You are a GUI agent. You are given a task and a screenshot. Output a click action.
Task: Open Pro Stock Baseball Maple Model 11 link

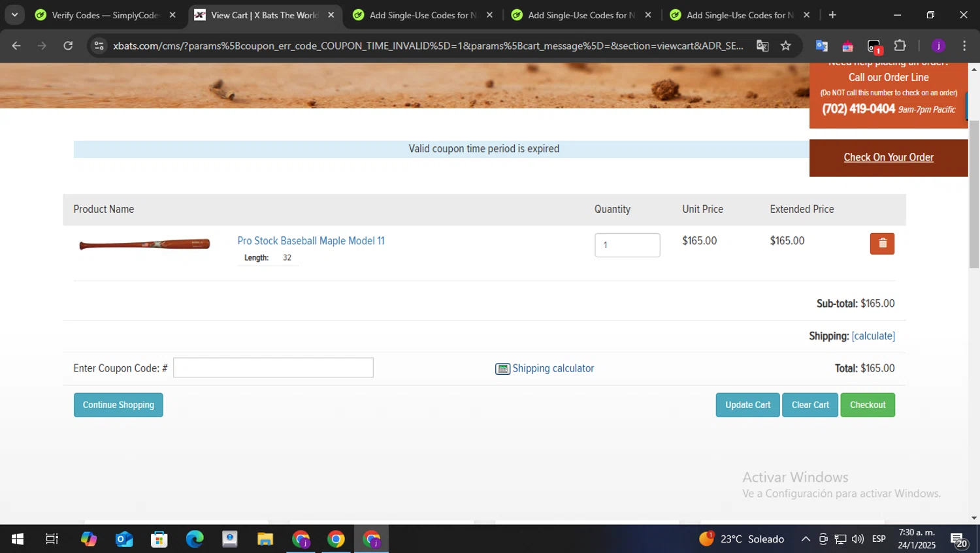311,241
